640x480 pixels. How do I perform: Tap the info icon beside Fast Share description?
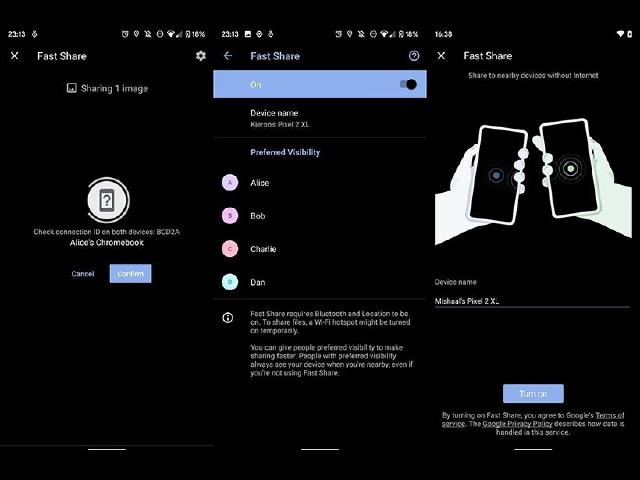point(229,317)
